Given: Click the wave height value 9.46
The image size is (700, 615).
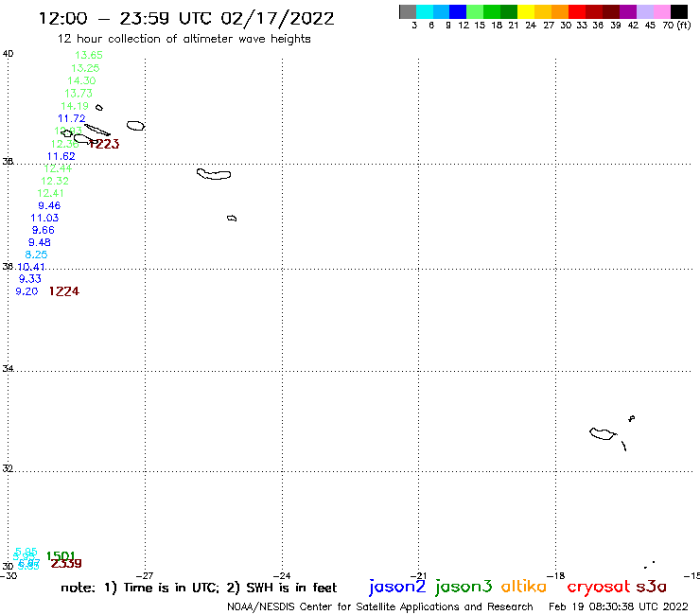Looking at the screenshot, I should pyautogui.click(x=49, y=205).
